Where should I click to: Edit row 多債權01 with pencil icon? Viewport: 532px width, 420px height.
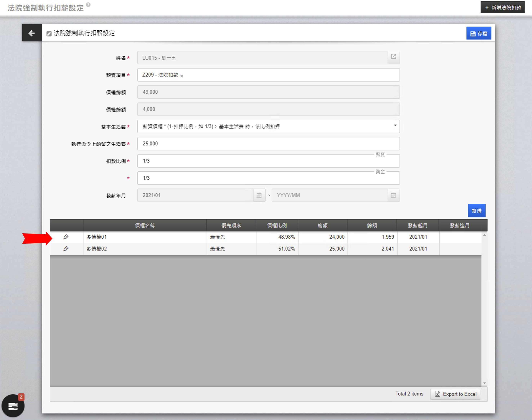pyautogui.click(x=66, y=237)
